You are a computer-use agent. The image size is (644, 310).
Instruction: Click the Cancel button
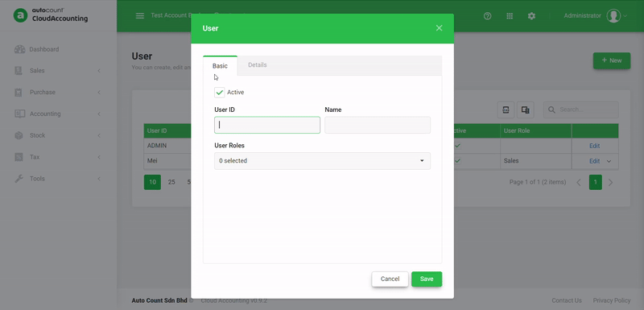tap(390, 279)
